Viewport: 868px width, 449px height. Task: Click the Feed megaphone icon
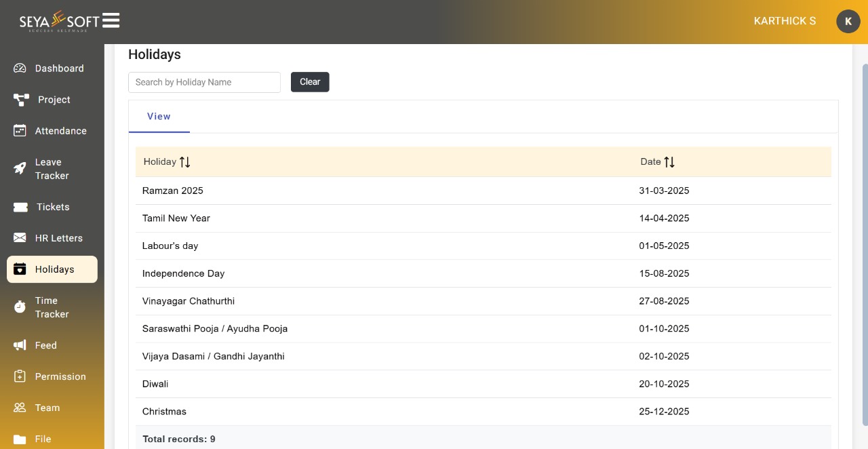point(20,345)
